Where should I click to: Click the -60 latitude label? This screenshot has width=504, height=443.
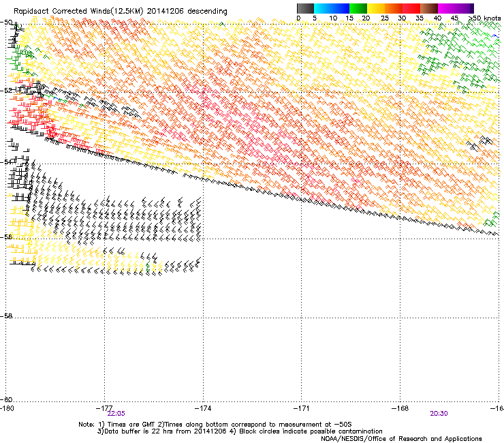pos(6,399)
